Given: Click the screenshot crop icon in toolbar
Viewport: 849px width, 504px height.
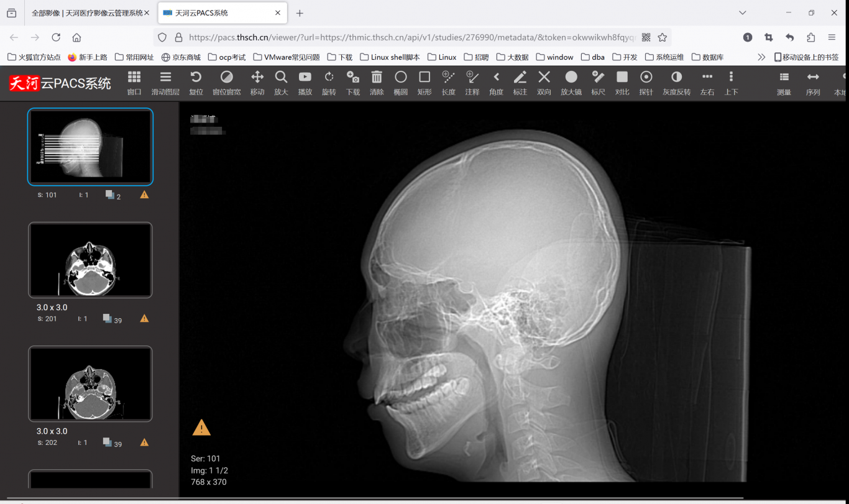Looking at the screenshot, I should (x=769, y=37).
